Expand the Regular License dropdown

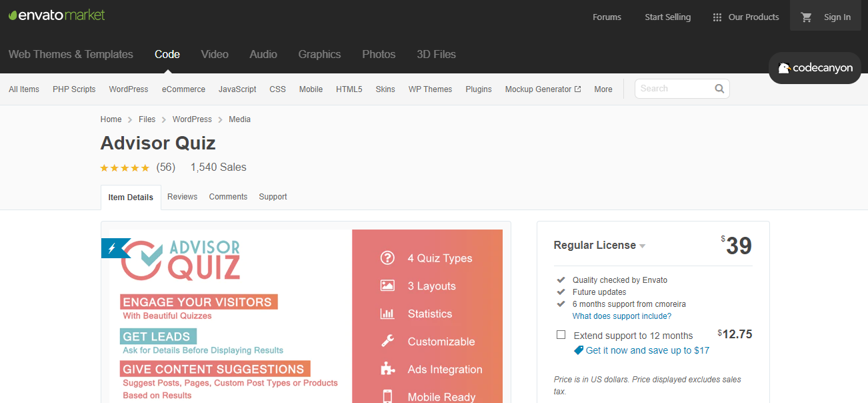[x=599, y=246]
